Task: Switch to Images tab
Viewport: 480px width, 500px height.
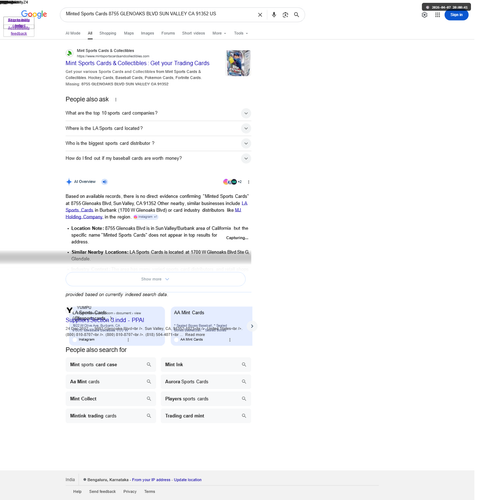Action: tap(147, 33)
